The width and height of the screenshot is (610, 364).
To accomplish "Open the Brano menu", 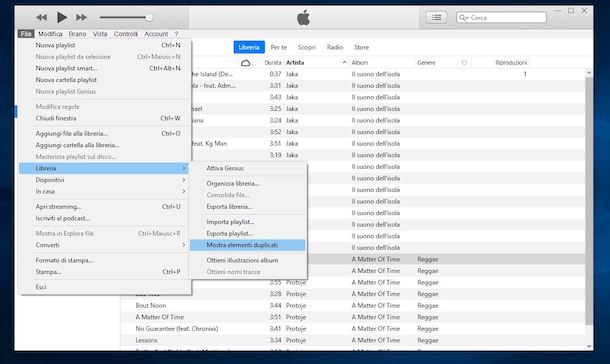I will coord(77,34).
